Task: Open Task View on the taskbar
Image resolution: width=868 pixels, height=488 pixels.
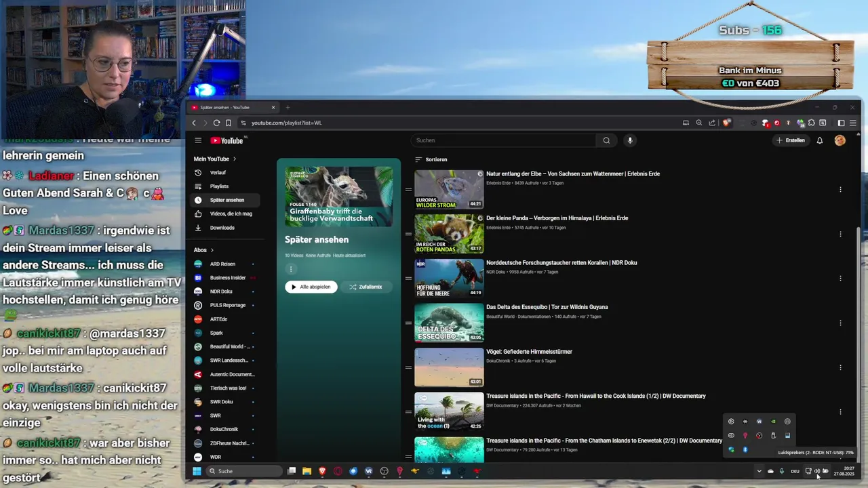Action: (x=292, y=471)
